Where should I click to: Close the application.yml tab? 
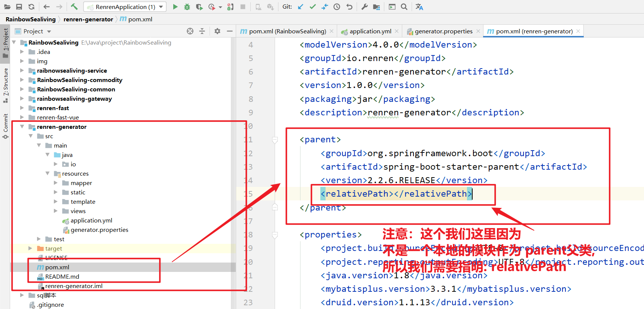point(397,31)
